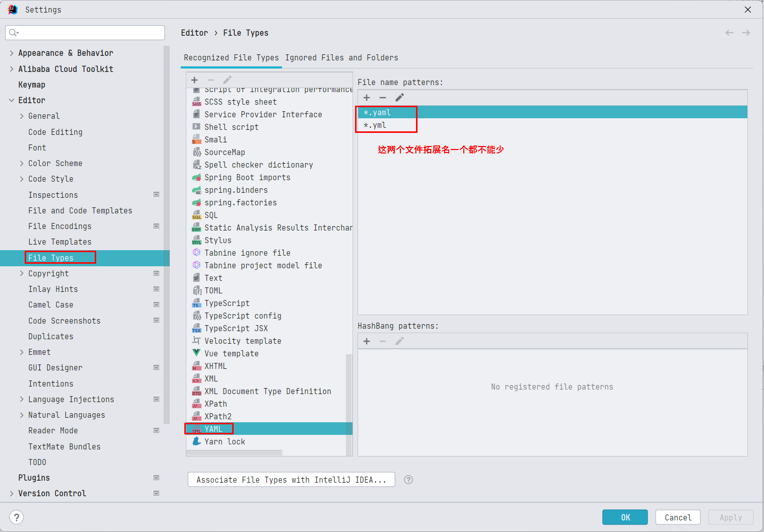Select SCSS style sheet file type icon
Viewport: 764px width, 532px height.
196,102
